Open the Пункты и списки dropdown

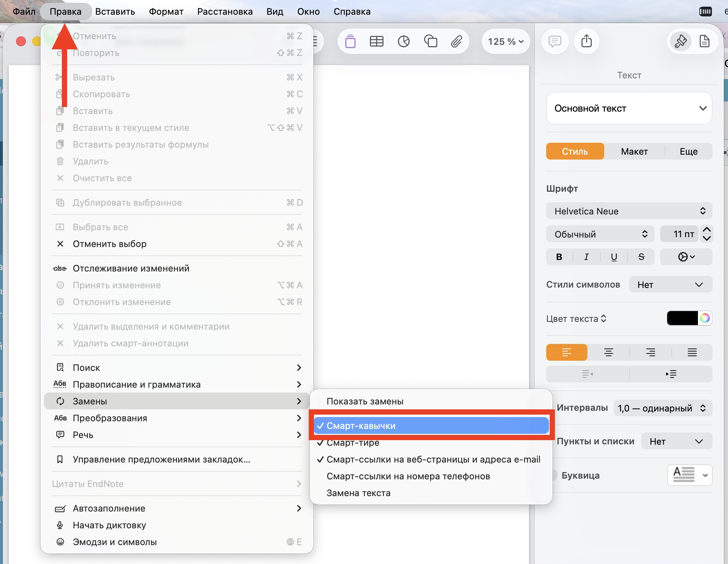(x=676, y=441)
